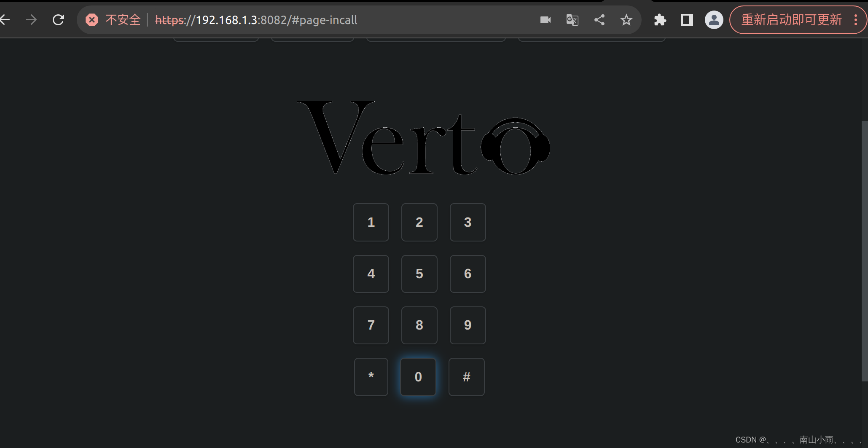Open the extensions puzzle icon
Image resolution: width=868 pixels, height=448 pixels.
click(x=660, y=20)
